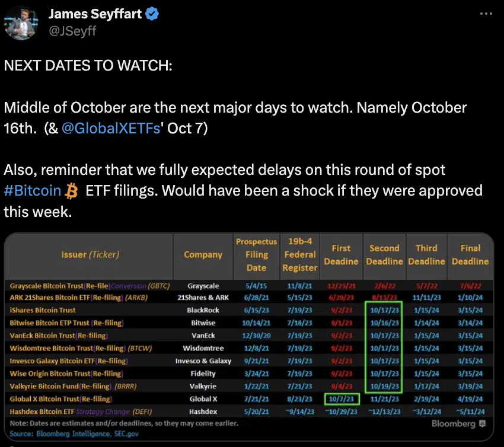Click the Valkyrie 10/19/23 deadline cell

384,387
